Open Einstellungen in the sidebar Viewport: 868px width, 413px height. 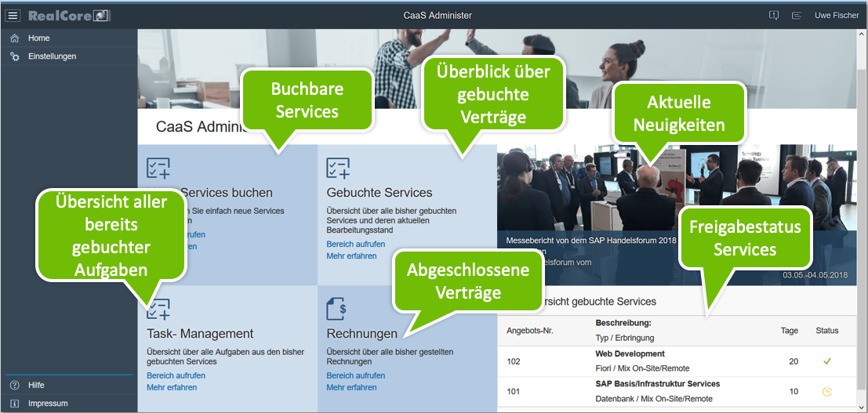pos(52,56)
